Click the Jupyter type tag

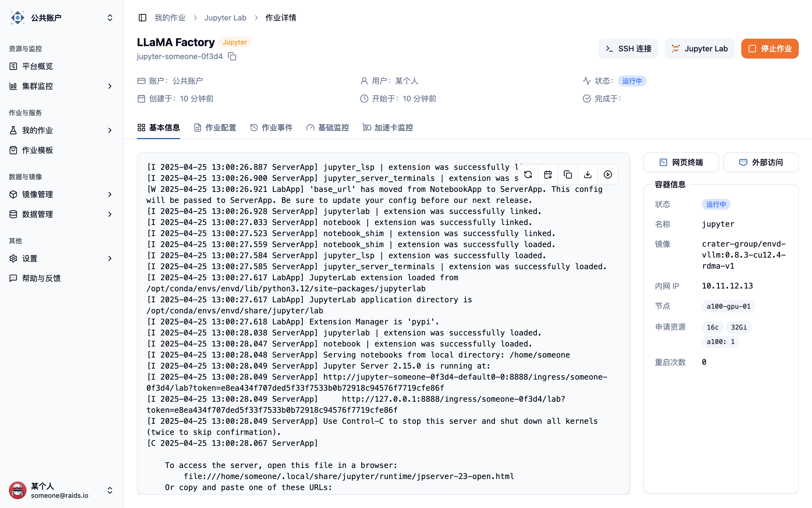tap(234, 42)
